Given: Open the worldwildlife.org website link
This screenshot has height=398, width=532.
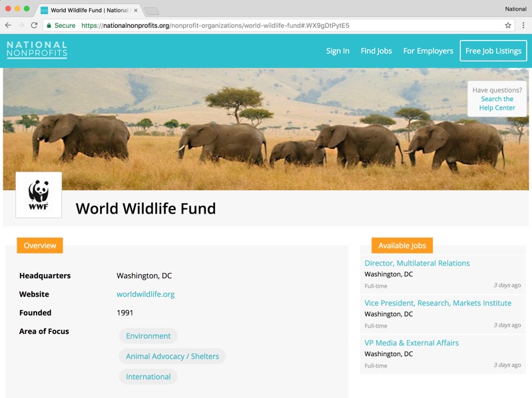Looking at the screenshot, I should click(146, 294).
